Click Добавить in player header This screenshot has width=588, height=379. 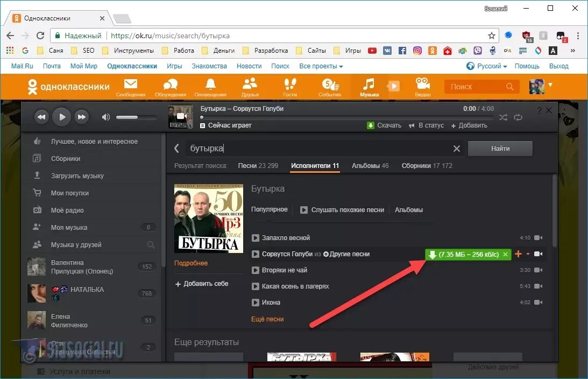click(469, 125)
